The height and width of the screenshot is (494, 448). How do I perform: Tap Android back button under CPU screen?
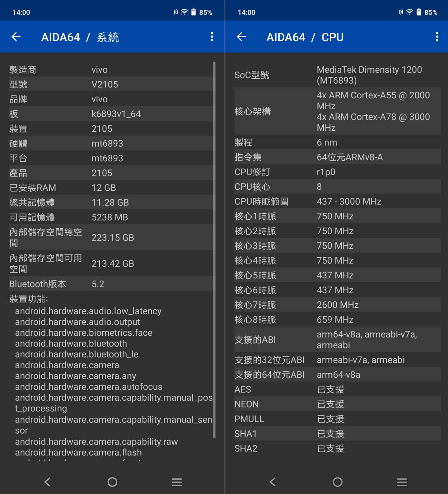[273, 482]
